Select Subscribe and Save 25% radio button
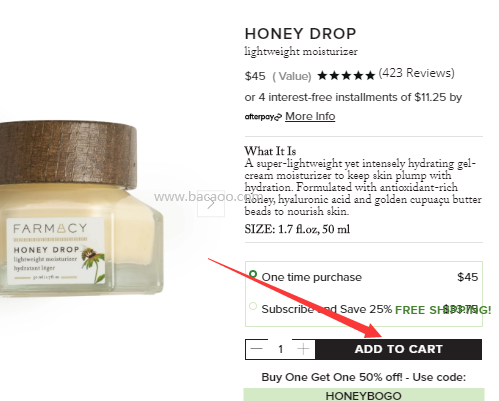The image size is (499, 401). pyautogui.click(x=253, y=306)
